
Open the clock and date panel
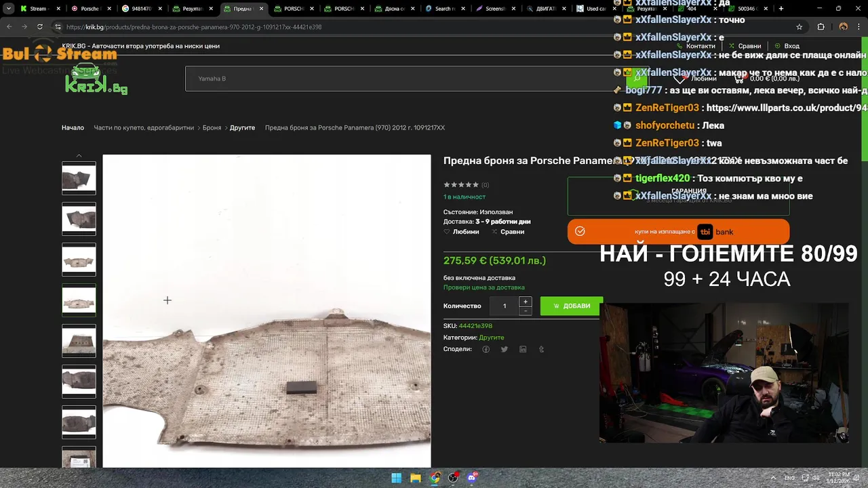(x=838, y=478)
